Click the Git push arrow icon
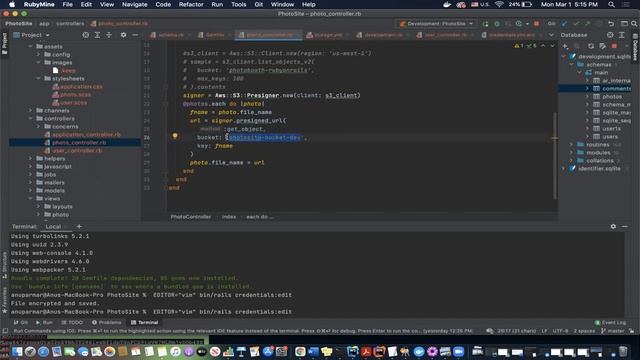The image size is (640, 360). (587, 24)
